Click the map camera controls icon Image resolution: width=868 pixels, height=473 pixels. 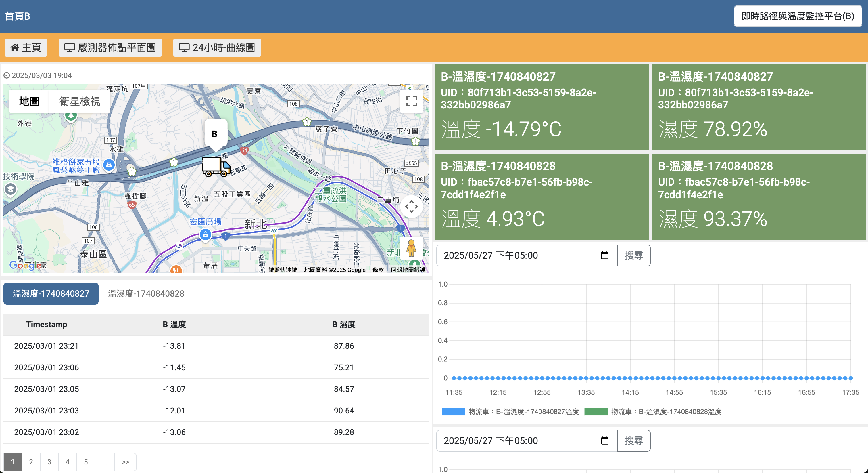pos(411,207)
